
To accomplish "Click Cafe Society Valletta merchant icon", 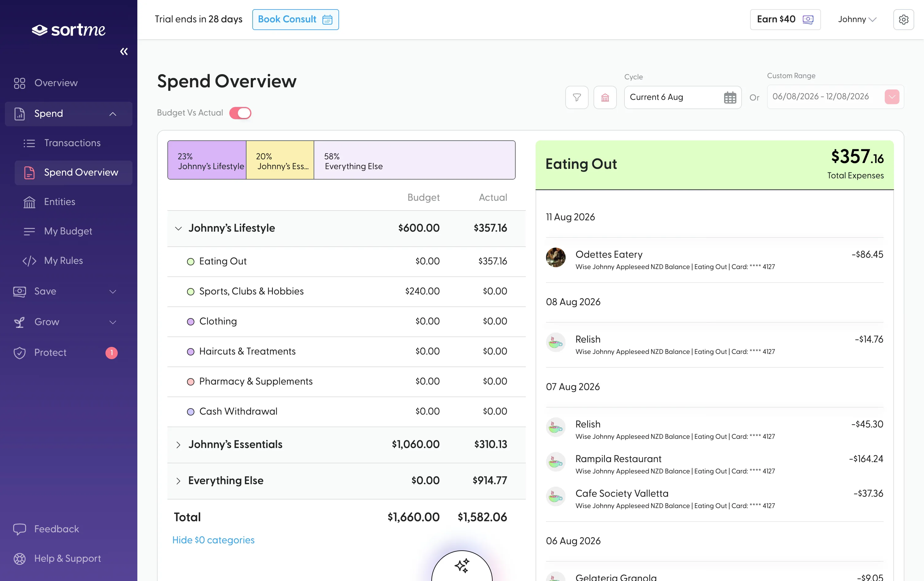I will (556, 496).
